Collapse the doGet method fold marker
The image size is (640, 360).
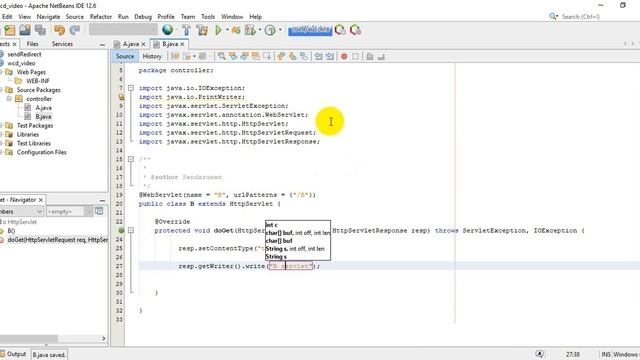click(131, 230)
